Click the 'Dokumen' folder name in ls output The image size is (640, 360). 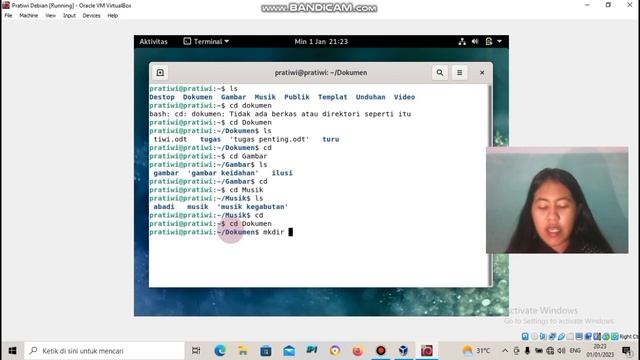click(x=198, y=97)
